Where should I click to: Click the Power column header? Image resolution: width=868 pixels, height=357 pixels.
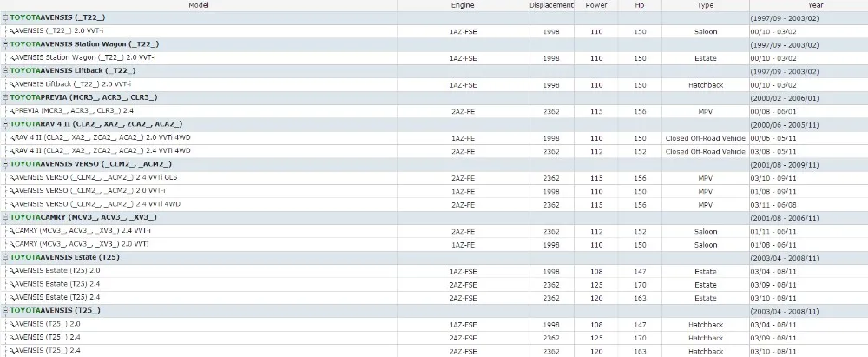(596, 5)
